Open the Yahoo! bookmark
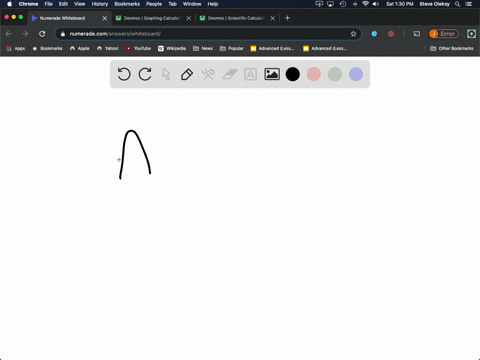 108,48
